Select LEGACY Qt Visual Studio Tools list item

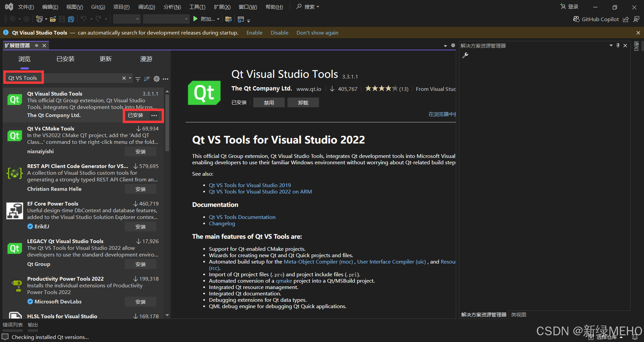pos(83,253)
